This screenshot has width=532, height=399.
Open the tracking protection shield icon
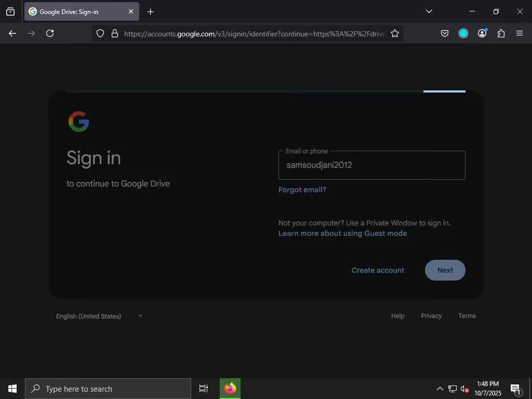pyautogui.click(x=100, y=33)
